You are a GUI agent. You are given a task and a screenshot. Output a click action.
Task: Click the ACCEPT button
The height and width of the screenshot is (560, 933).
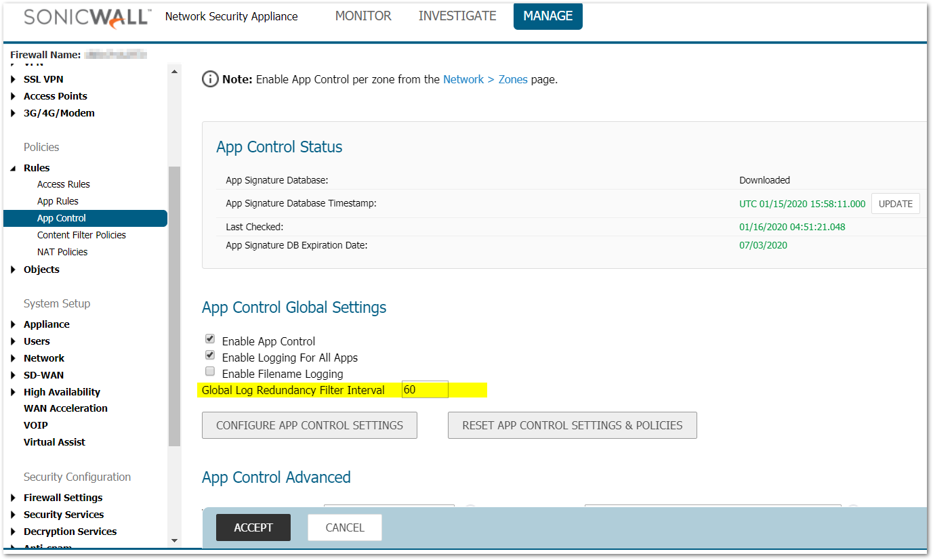pos(253,527)
